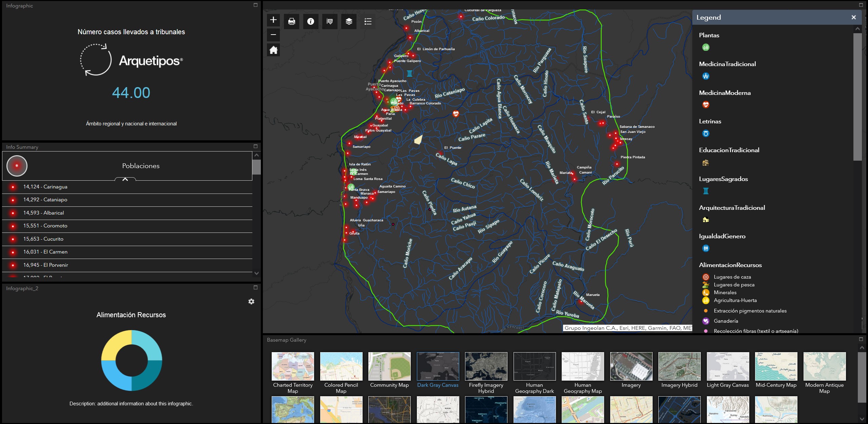This screenshot has height=424, width=868.
Task: Click the cream polygon on the map
Action: pos(418,140)
